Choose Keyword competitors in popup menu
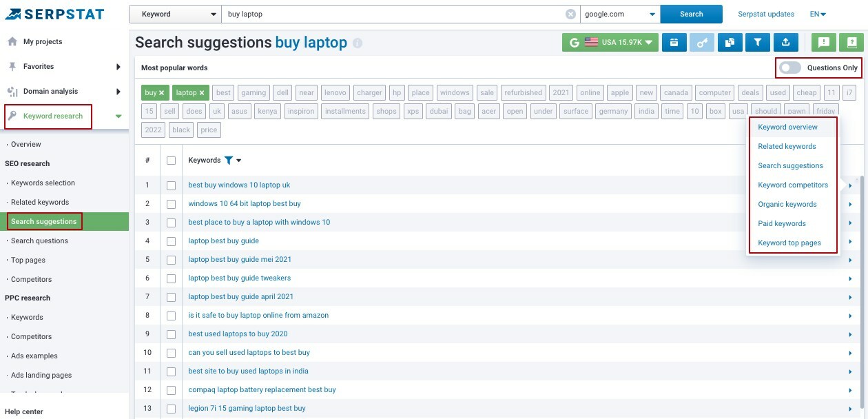 pos(793,185)
